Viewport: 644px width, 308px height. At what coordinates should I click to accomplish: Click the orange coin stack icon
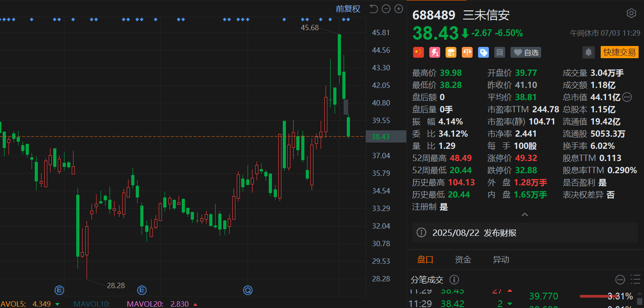click(x=451, y=52)
